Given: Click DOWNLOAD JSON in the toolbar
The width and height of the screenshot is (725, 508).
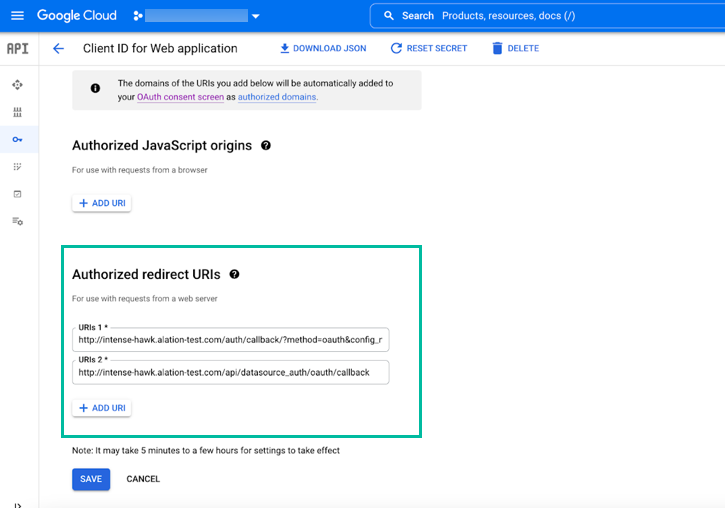Looking at the screenshot, I should pos(323,48).
